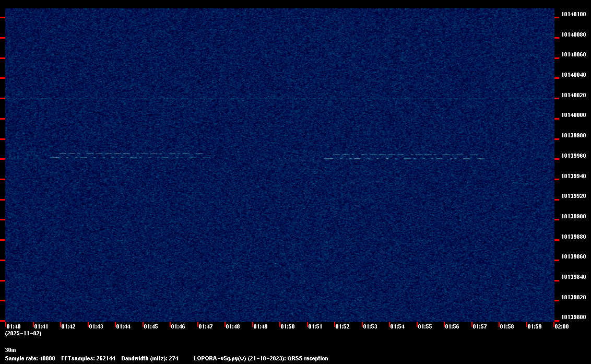Click the 01:49 time label

(260, 326)
